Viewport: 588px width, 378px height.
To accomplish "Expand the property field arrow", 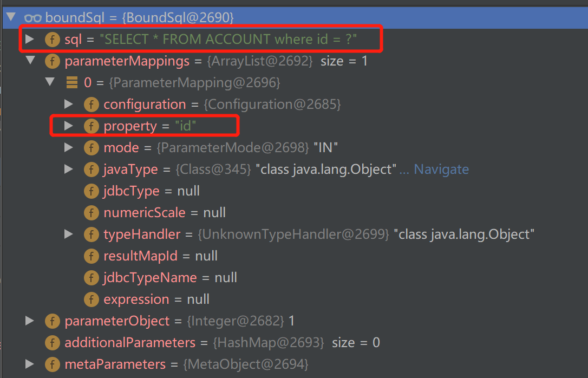I will coord(69,126).
